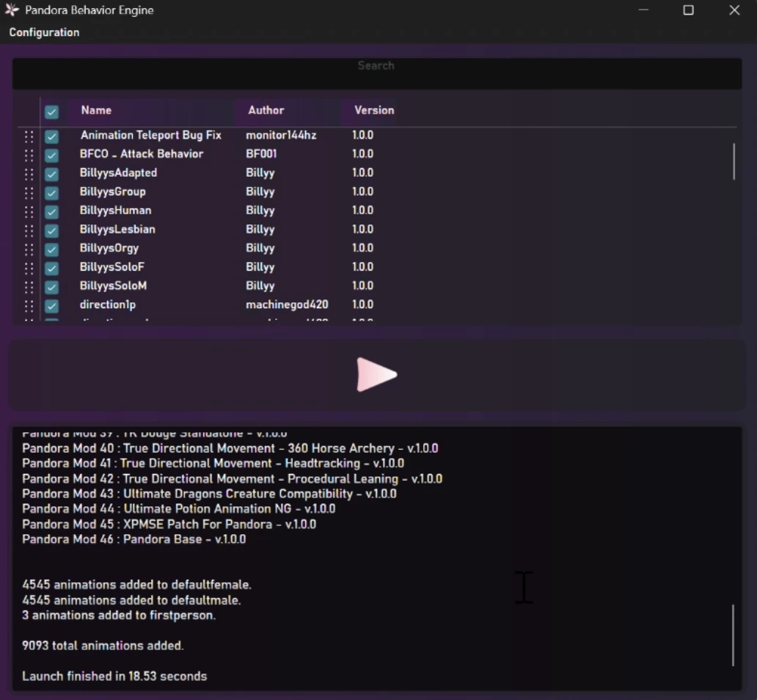Click the BillyysGroup mod name
This screenshot has height=700, width=757.
(x=112, y=192)
